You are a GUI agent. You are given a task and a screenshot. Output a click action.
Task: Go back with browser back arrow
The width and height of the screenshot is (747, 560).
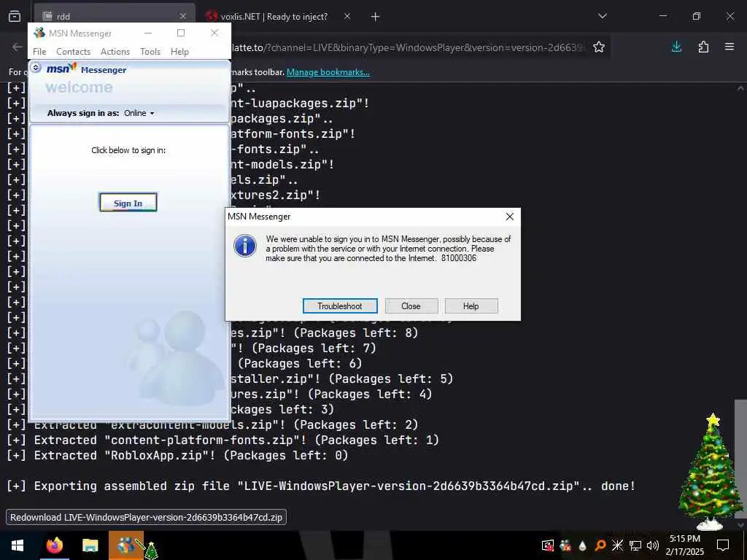point(18,47)
